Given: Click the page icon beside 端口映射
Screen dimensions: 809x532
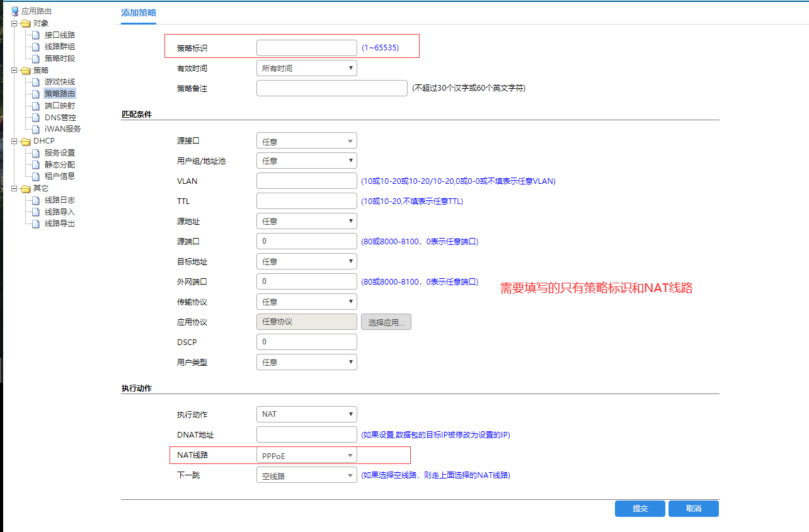Looking at the screenshot, I should (x=37, y=106).
